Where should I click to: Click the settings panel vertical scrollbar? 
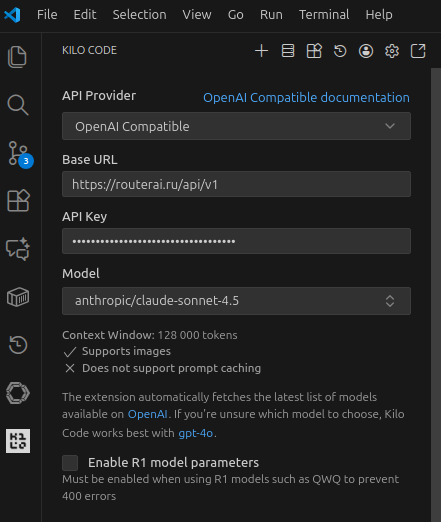point(436,295)
